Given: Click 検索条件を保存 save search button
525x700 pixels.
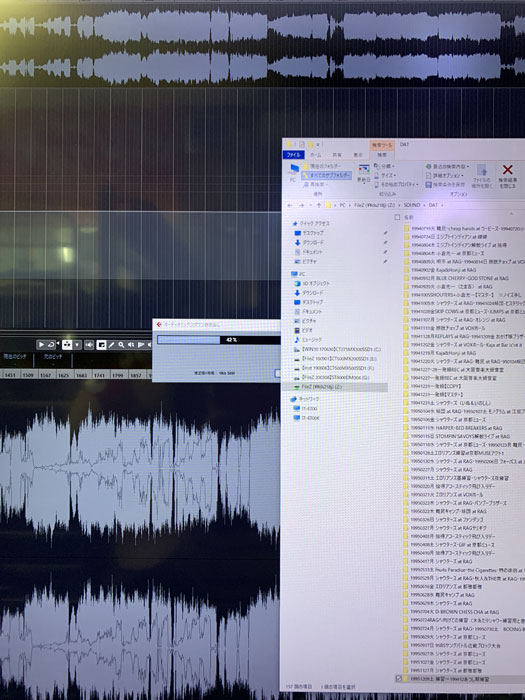Looking at the screenshot, I should point(445,184).
